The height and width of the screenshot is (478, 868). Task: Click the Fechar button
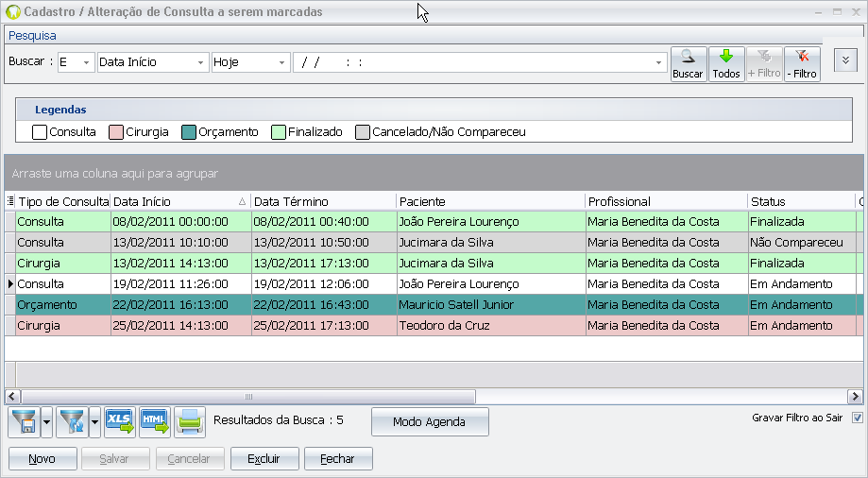[x=338, y=458]
